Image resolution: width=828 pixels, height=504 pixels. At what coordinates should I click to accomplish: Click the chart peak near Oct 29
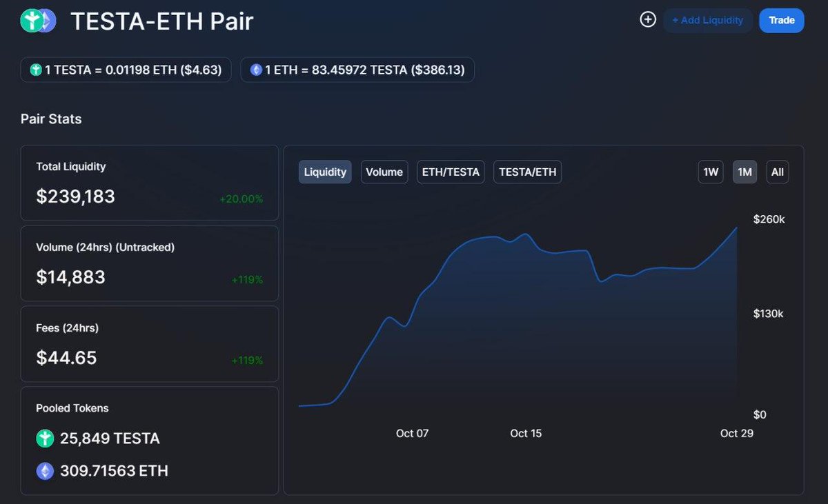[736, 226]
